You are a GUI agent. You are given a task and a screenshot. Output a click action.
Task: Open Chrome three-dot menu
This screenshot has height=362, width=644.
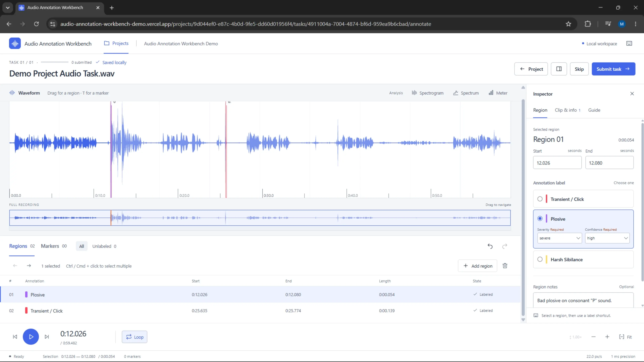click(635, 24)
